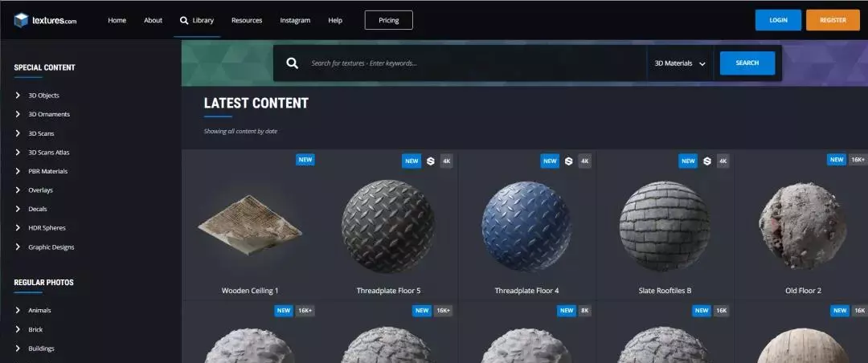The width and height of the screenshot is (868, 363).
Task: Click the LOGIN button
Action: tap(778, 20)
